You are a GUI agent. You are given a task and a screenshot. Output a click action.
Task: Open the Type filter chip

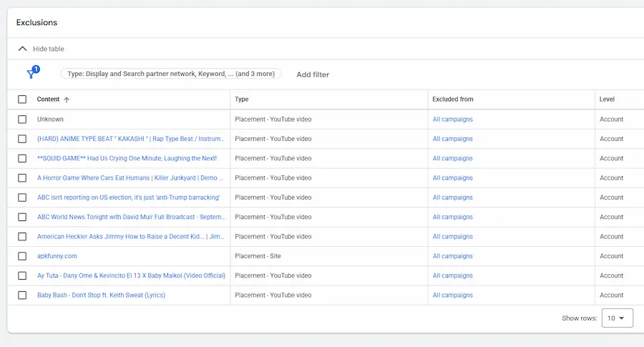coord(171,74)
